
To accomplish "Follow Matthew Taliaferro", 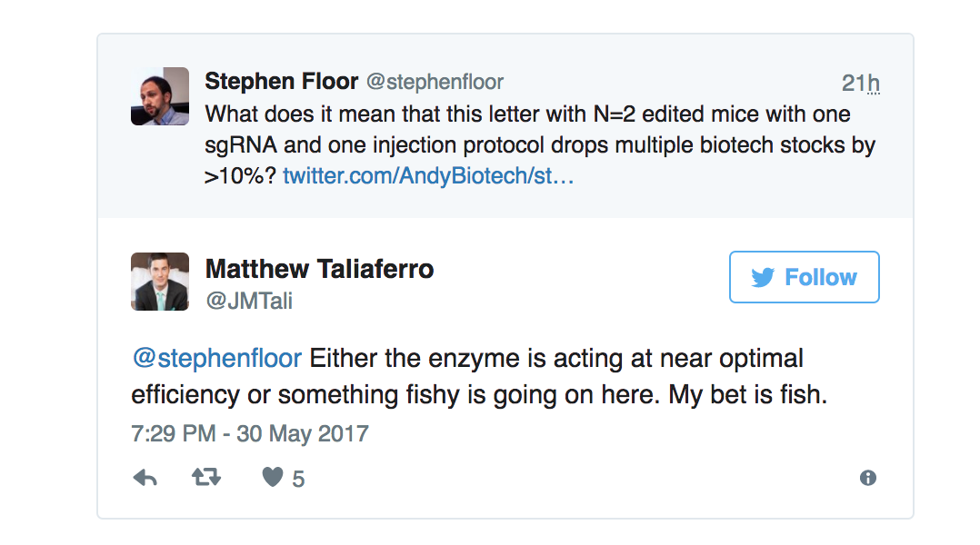I will point(805,277).
